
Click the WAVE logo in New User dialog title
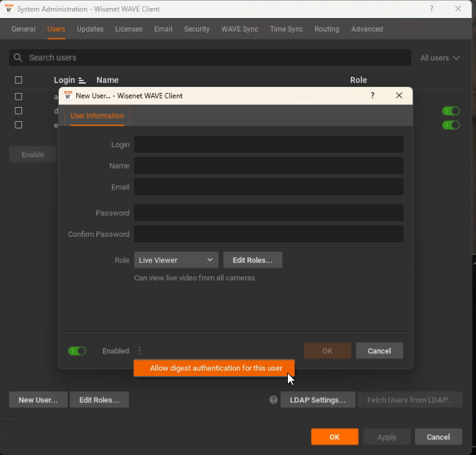pyautogui.click(x=68, y=96)
